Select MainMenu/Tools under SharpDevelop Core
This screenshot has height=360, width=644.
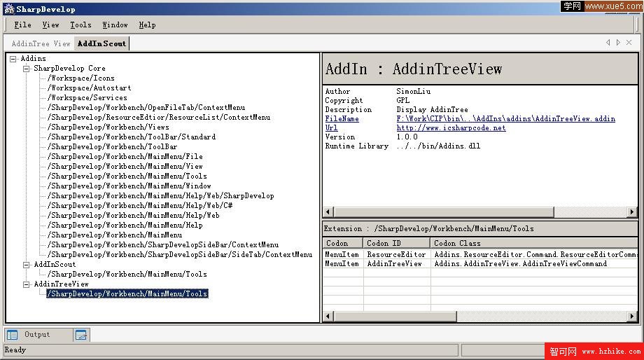point(127,176)
